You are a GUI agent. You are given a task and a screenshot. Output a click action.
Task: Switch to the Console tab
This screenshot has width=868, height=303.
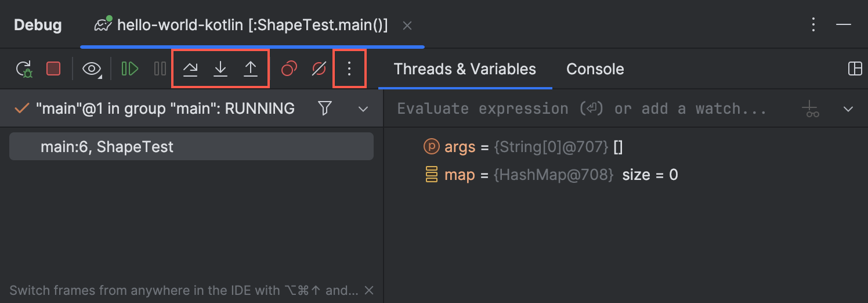pyautogui.click(x=595, y=69)
